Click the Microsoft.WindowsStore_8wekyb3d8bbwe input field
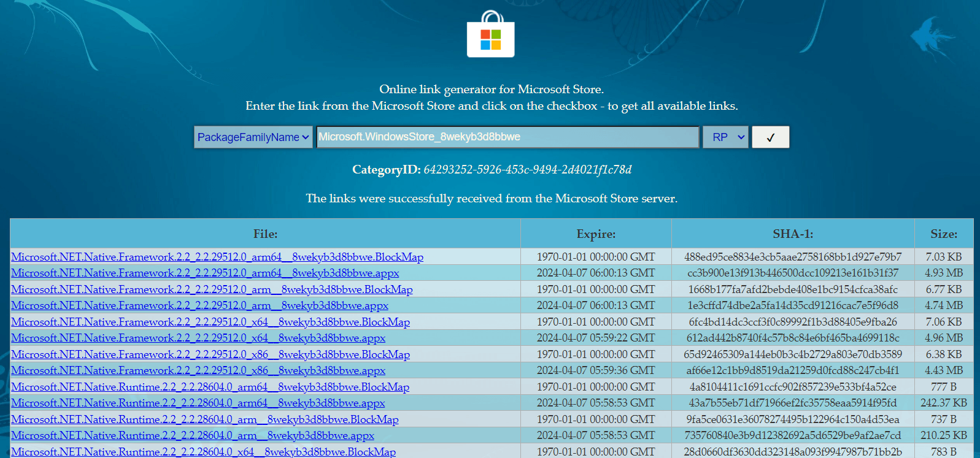Viewport: 980px width, 458px height. tap(507, 137)
